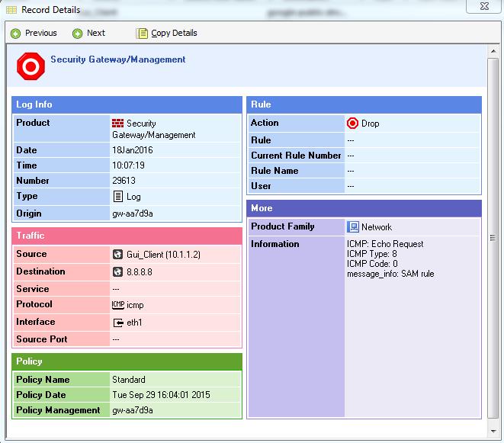Click the red Drop action icon
504x443 pixels.
click(x=352, y=124)
